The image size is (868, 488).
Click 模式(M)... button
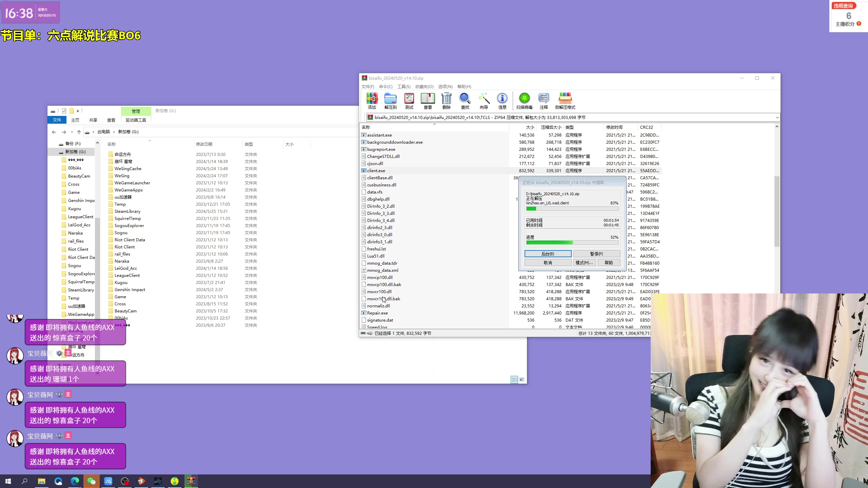click(x=584, y=263)
